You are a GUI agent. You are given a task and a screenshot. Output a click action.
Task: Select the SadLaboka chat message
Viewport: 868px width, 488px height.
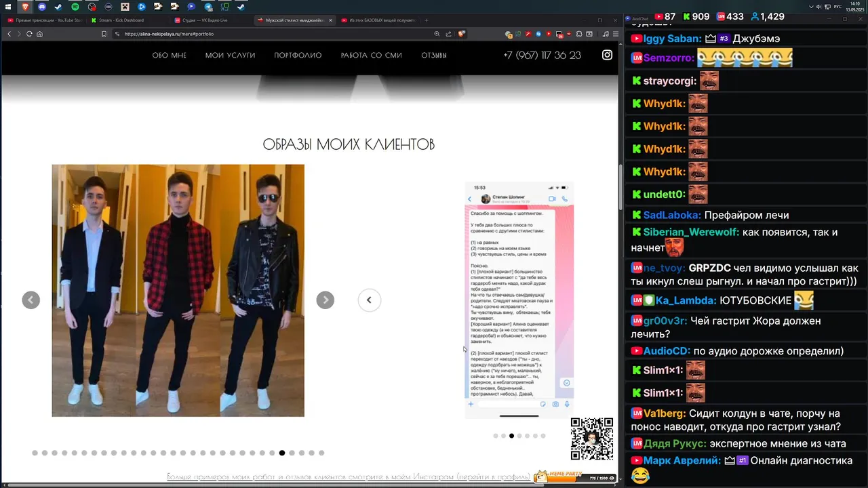click(x=745, y=215)
